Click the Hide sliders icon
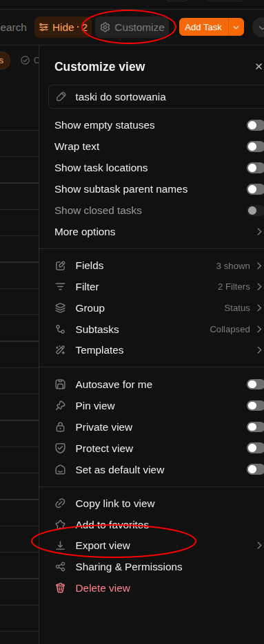 click(x=43, y=27)
